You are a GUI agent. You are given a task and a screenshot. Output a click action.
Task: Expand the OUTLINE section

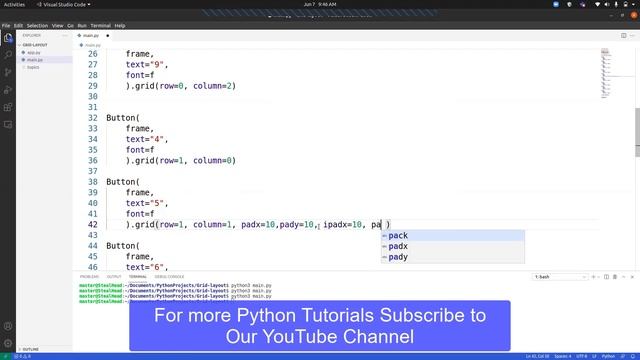pyautogui.click(x=31, y=349)
